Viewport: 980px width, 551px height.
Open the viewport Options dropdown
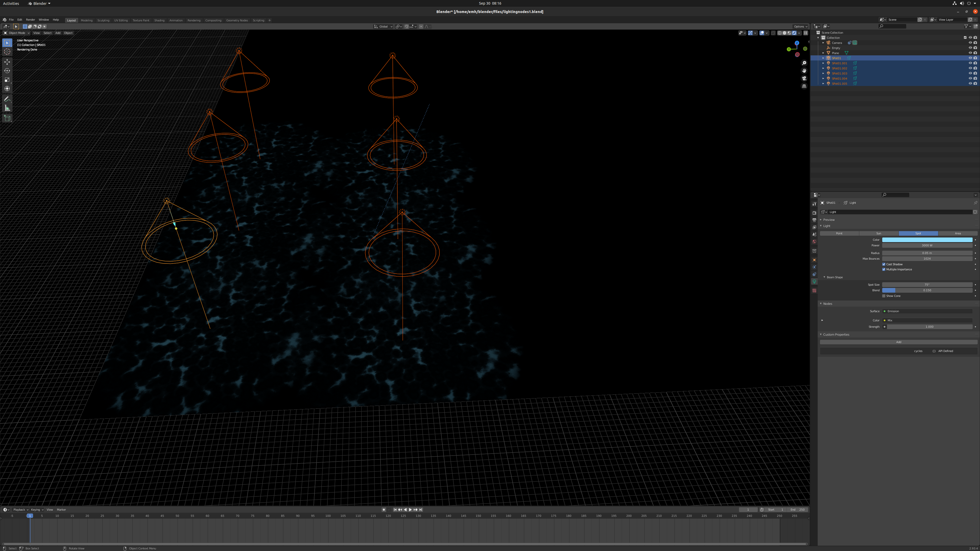[x=800, y=27]
